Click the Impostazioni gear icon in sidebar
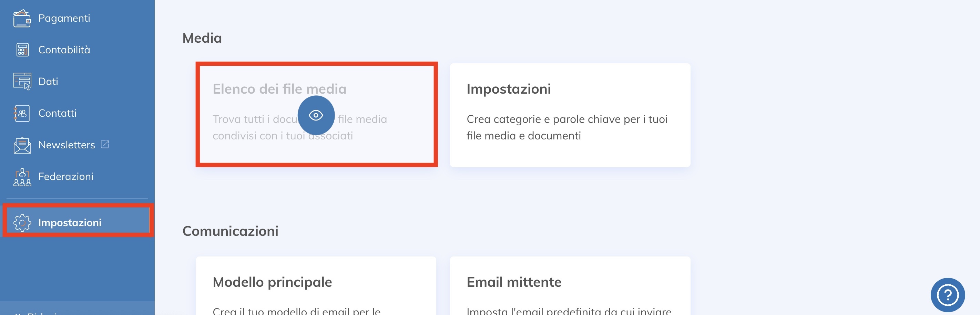 (x=22, y=223)
